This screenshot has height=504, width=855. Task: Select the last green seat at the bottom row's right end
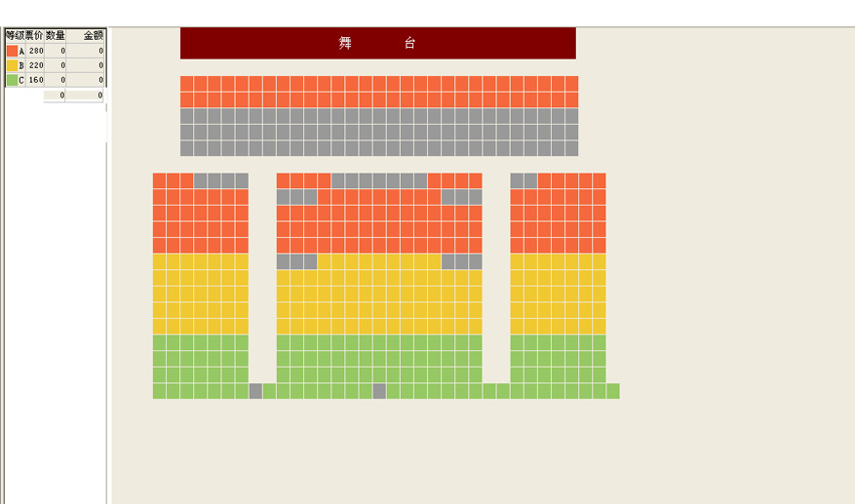click(x=613, y=391)
